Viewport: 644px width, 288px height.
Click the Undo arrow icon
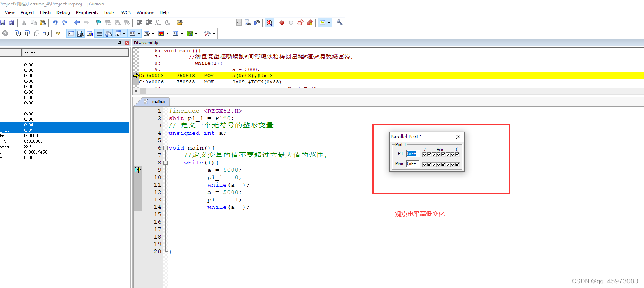(x=55, y=23)
